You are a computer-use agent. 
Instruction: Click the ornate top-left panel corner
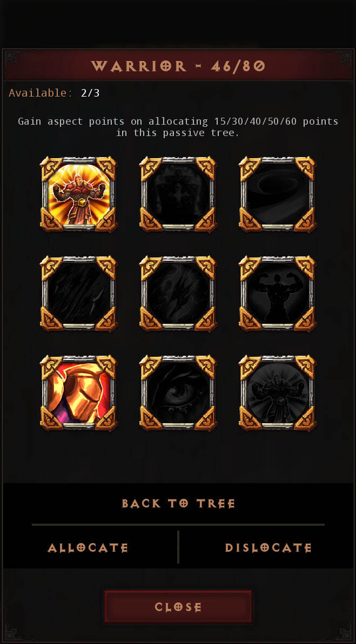click(11, 58)
